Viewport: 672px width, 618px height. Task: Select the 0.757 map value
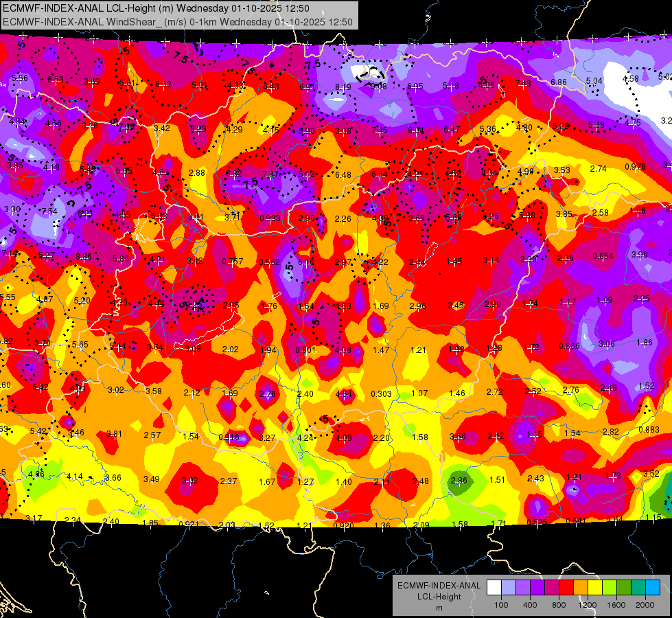pos(233,261)
